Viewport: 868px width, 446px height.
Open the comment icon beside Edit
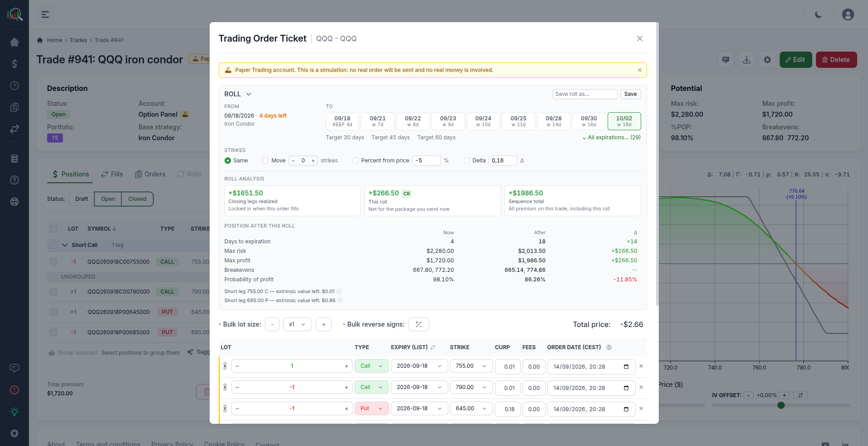[726, 60]
